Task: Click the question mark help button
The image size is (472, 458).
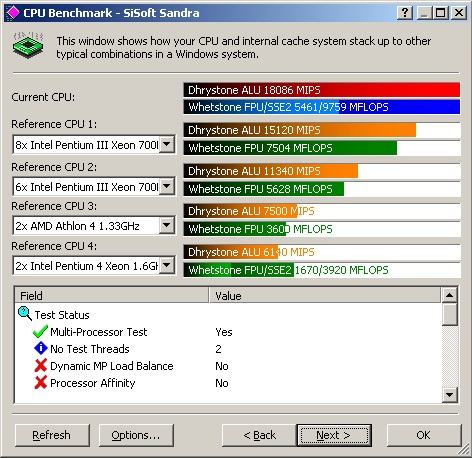Action: (404, 13)
